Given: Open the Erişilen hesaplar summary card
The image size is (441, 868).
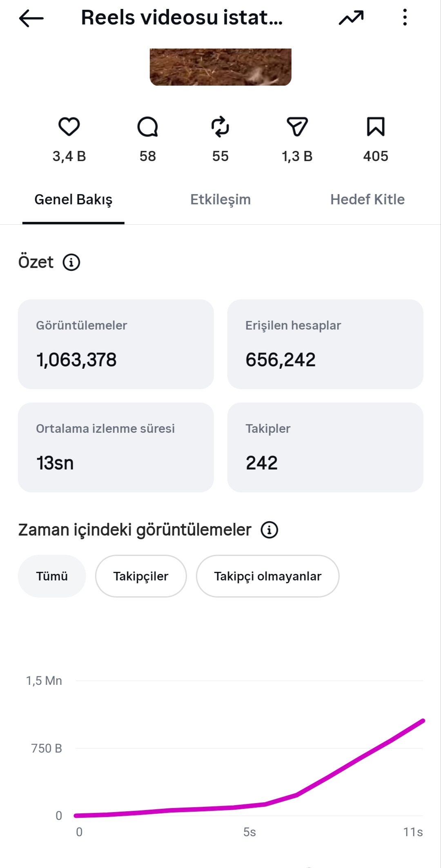Looking at the screenshot, I should 325,344.
